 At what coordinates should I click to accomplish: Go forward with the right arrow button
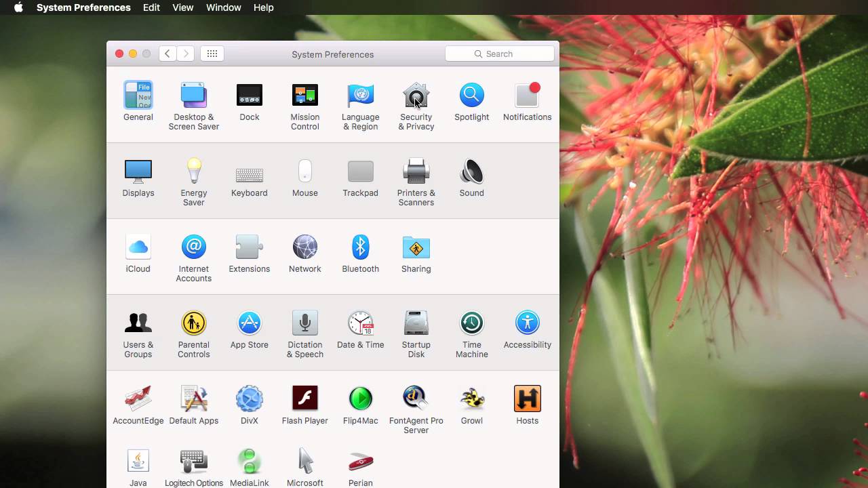coord(186,54)
